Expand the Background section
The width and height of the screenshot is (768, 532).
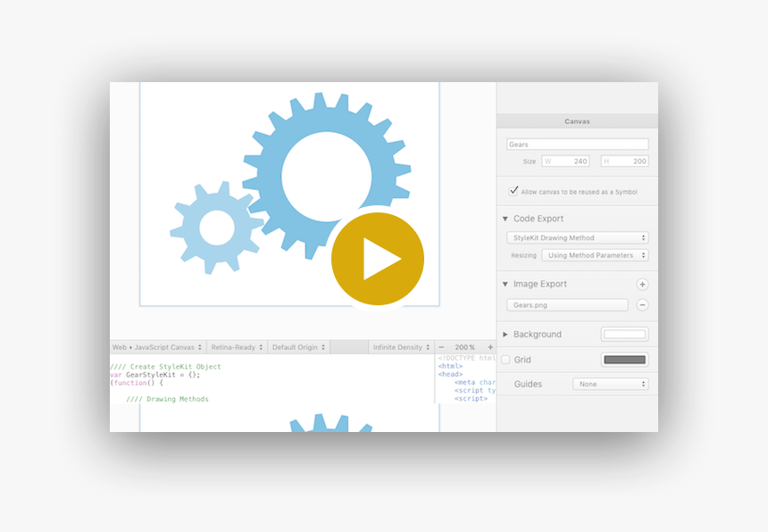click(x=505, y=335)
